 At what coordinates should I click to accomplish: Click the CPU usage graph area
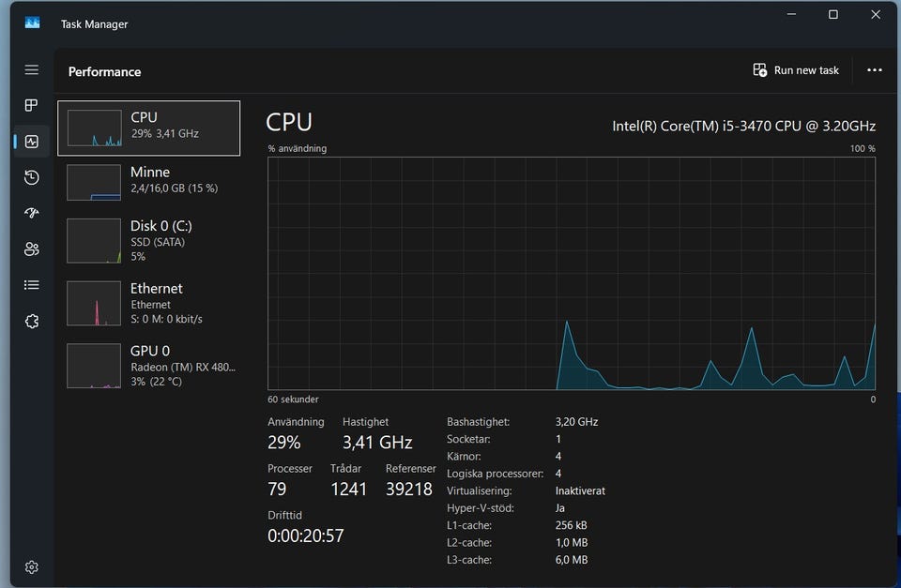point(571,273)
